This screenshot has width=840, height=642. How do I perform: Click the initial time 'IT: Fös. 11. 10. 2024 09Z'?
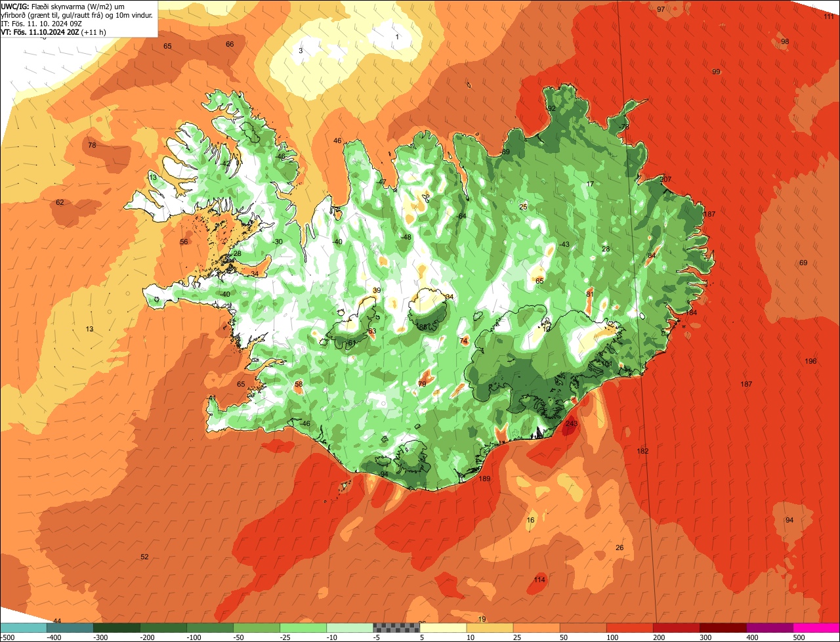pos(41,23)
